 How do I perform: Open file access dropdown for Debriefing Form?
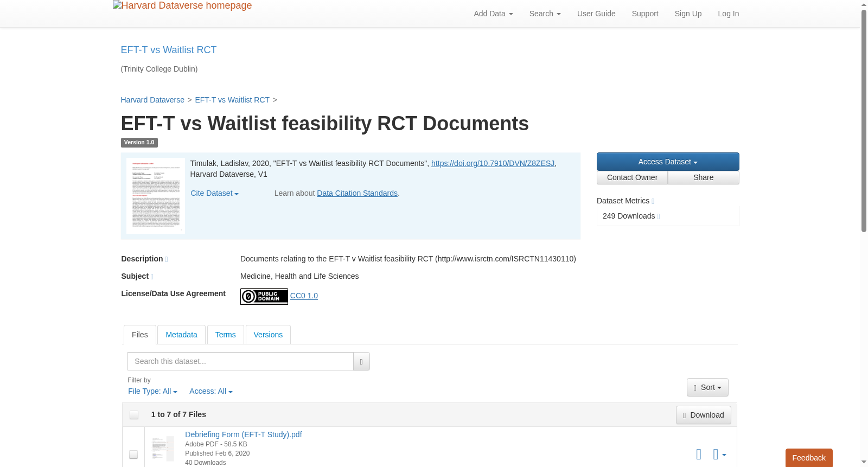(719, 455)
